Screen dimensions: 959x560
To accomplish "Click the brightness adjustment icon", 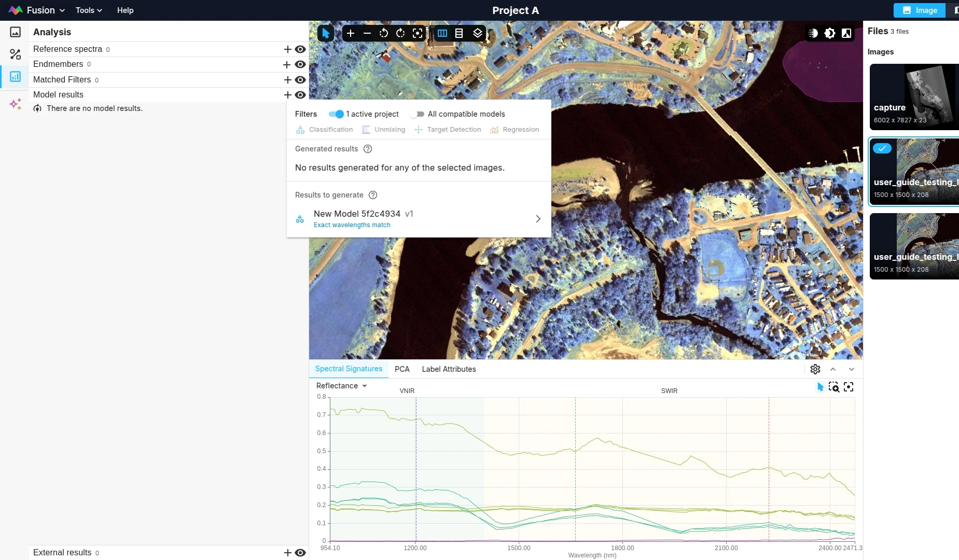I will coord(830,34).
